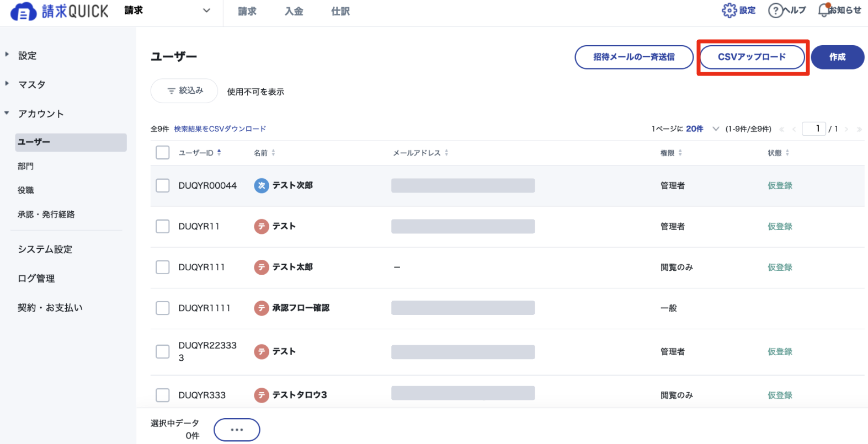Open the 仕訳 top navigation tab
Screen dimensions: 868x444
click(340, 12)
